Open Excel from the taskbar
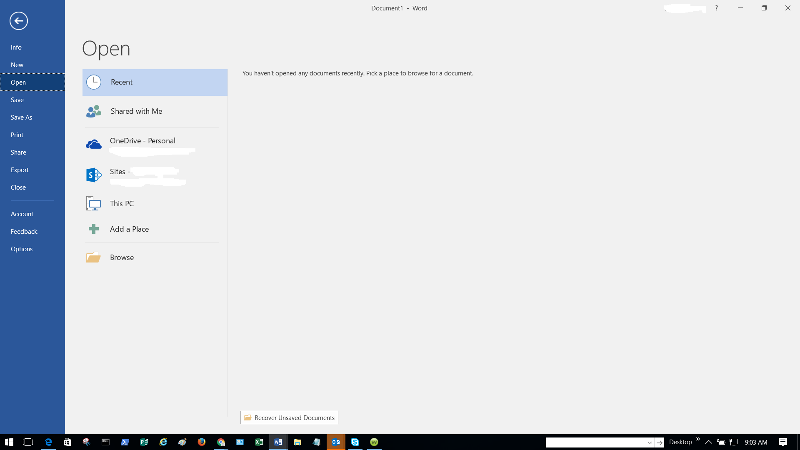 [259, 442]
